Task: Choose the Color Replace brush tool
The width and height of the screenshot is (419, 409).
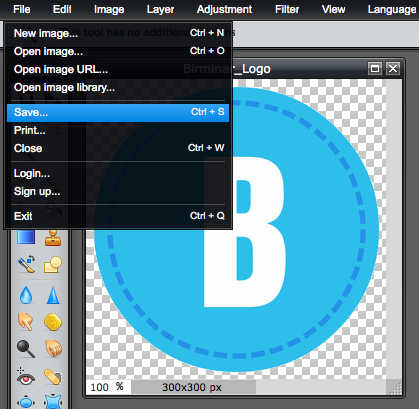Action: click(x=26, y=264)
